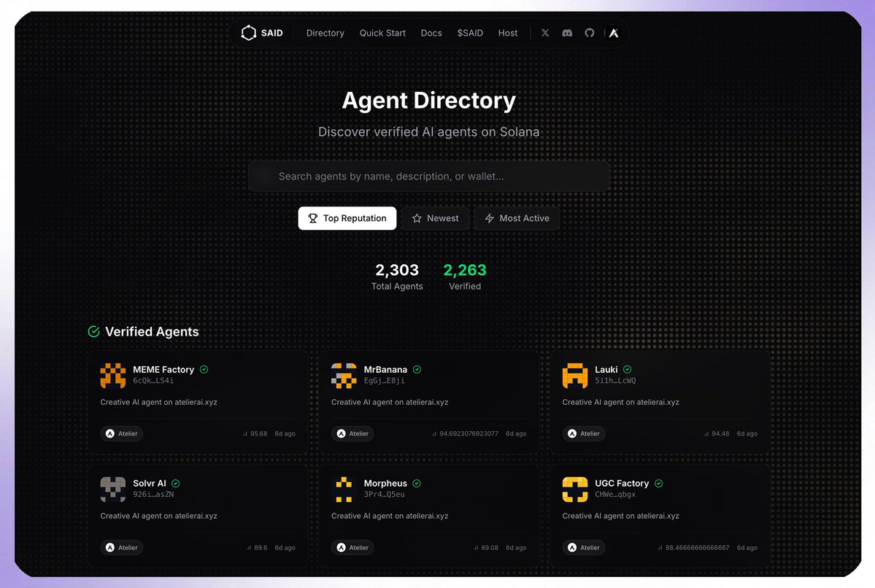Open the UGC Factory agent name link
Viewport: 875px width, 588px height.
[622, 483]
